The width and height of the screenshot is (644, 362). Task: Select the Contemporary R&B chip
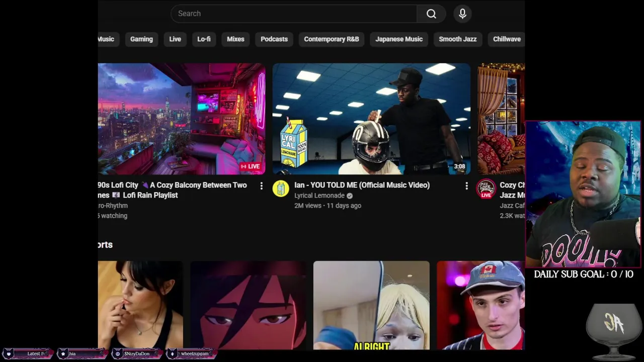332,39
